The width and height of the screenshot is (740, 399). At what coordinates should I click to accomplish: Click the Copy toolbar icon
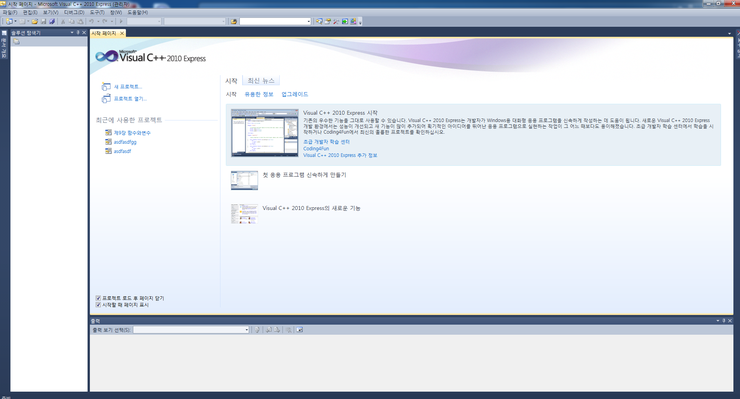(71, 21)
